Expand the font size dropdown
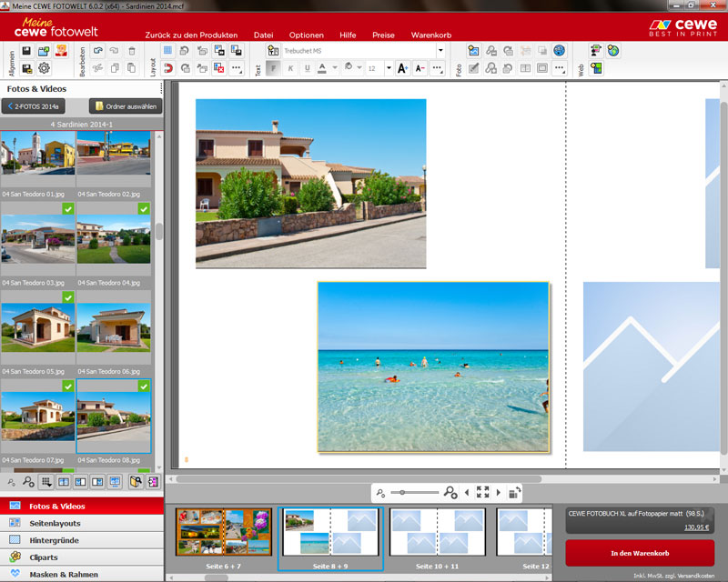The height and width of the screenshot is (582, 728). [x=389, y=68]
